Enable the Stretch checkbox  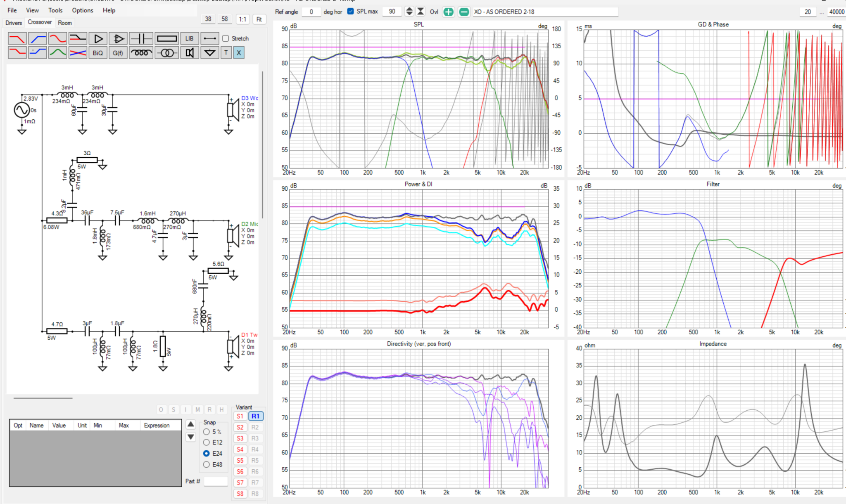pos(226,38)
